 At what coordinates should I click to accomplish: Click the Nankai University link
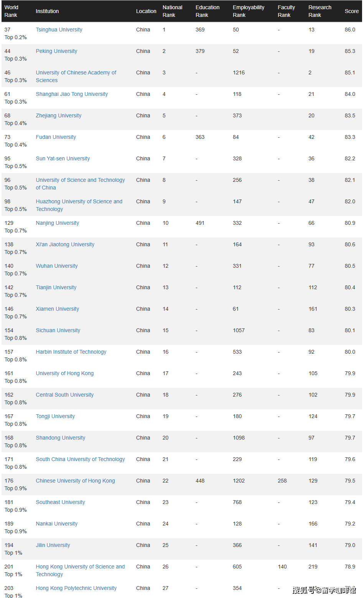click(57, 524)
